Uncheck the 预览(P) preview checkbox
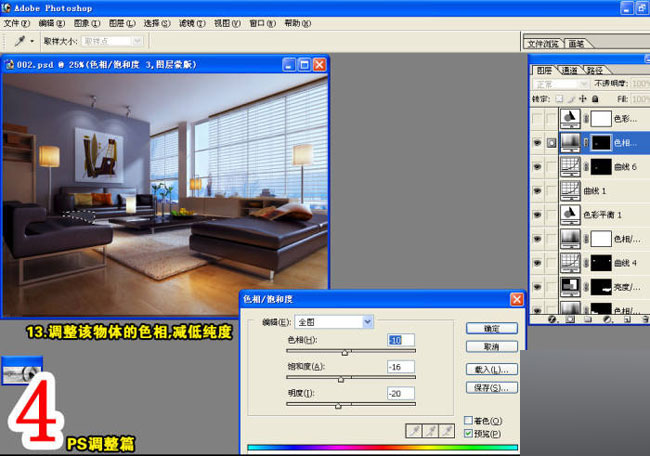 (x=468, y=433)
